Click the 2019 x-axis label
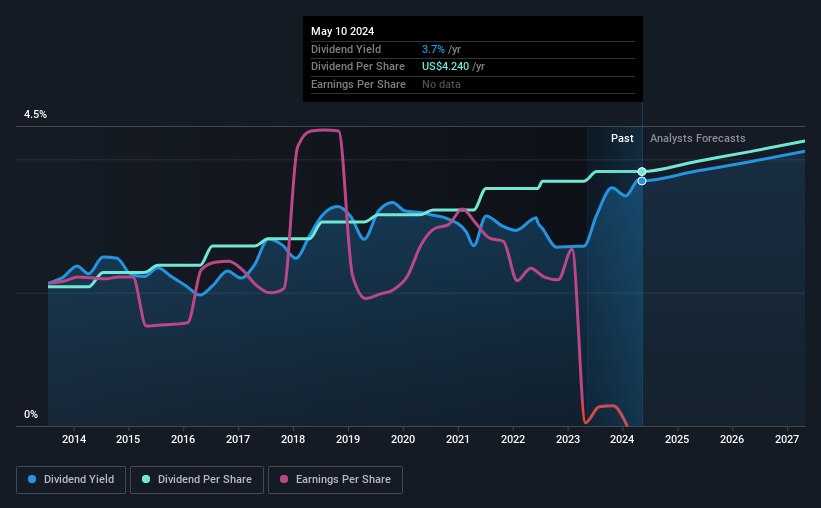821x508 pixels. (348, 439)
